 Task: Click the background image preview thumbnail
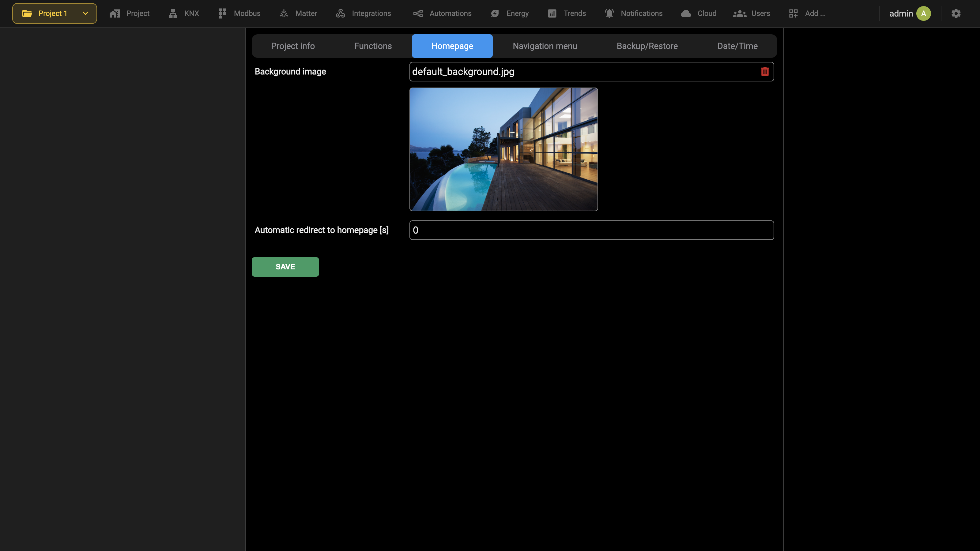point(504,149)
